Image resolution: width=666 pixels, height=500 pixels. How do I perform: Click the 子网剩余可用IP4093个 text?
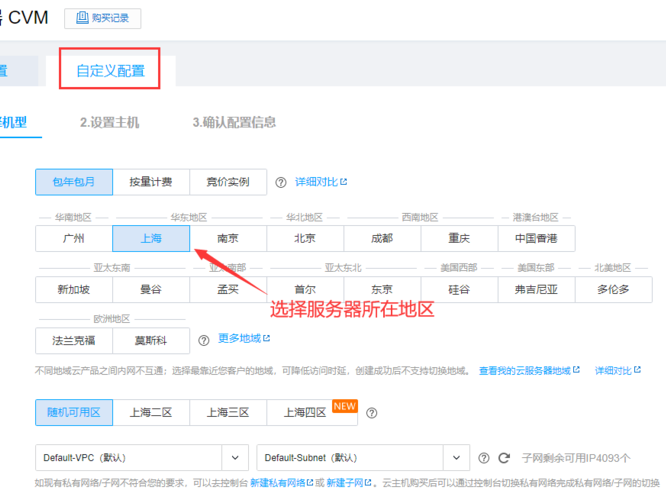tap(576, 458)
